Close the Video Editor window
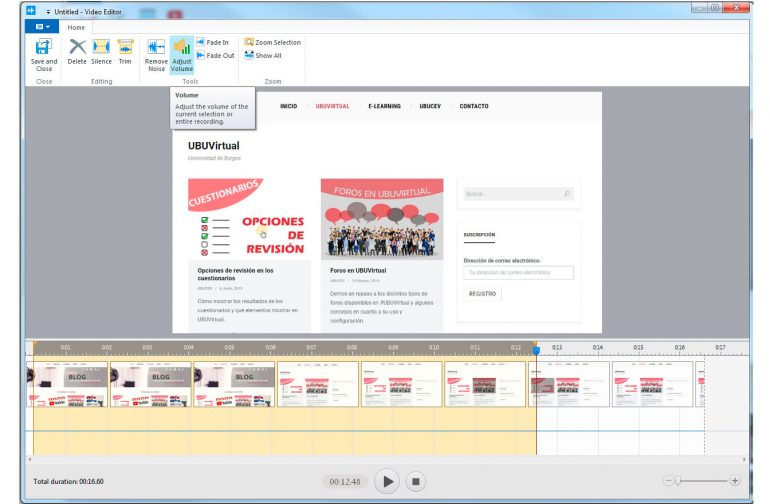 (738, 7)
